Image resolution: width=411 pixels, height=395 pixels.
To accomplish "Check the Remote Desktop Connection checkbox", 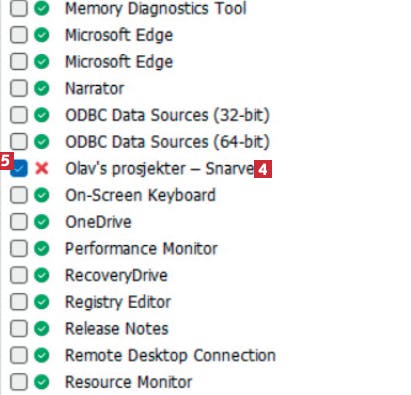I will point(19,355).
